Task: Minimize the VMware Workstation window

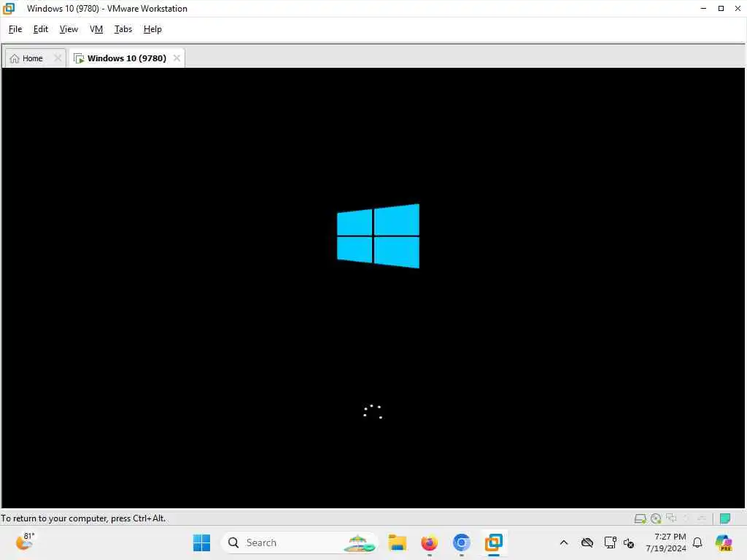Action: pyautogui.click(x=703, y=9)
